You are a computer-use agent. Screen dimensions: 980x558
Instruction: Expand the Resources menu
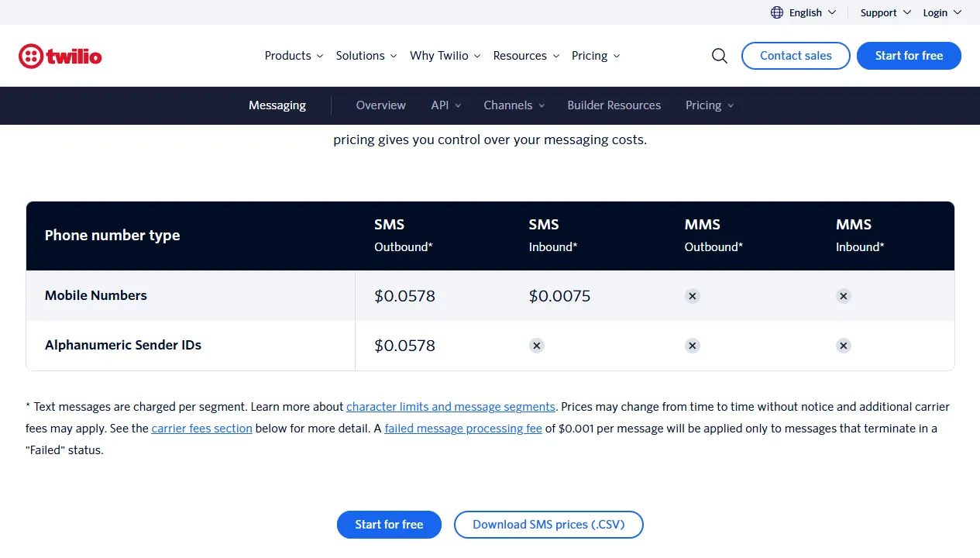click(526, 56)
